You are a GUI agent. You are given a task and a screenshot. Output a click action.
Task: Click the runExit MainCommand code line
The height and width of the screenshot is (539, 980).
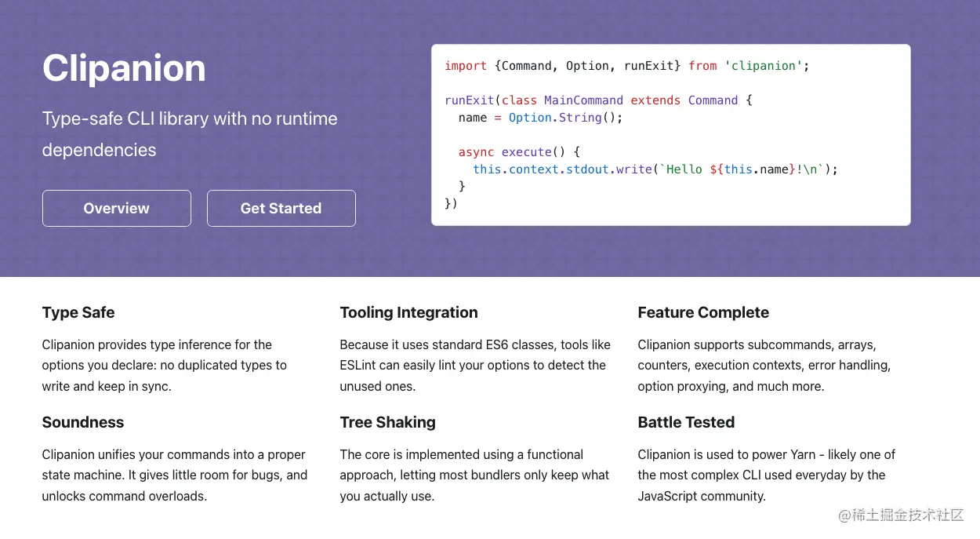(598, 100)
